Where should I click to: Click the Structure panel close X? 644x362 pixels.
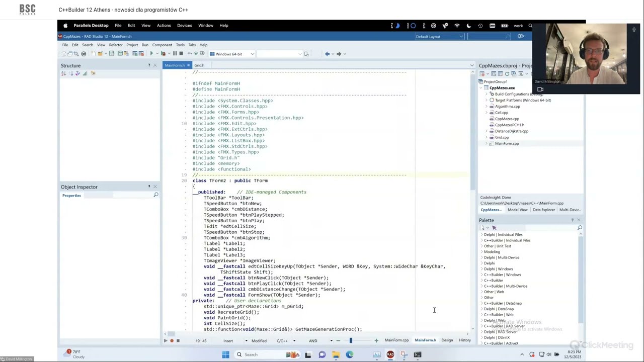pos(155,65)
